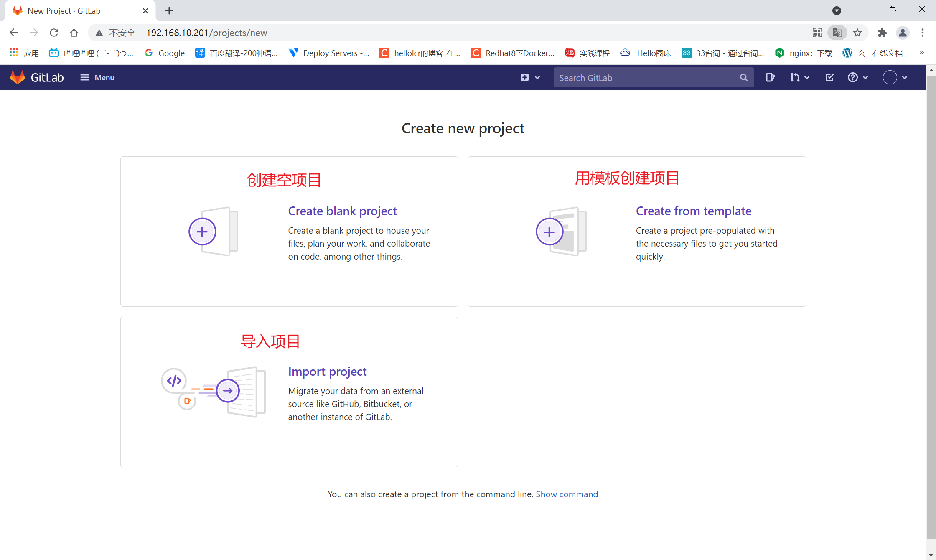
Task: Click the GitLab fox logo
Action: 18,77
